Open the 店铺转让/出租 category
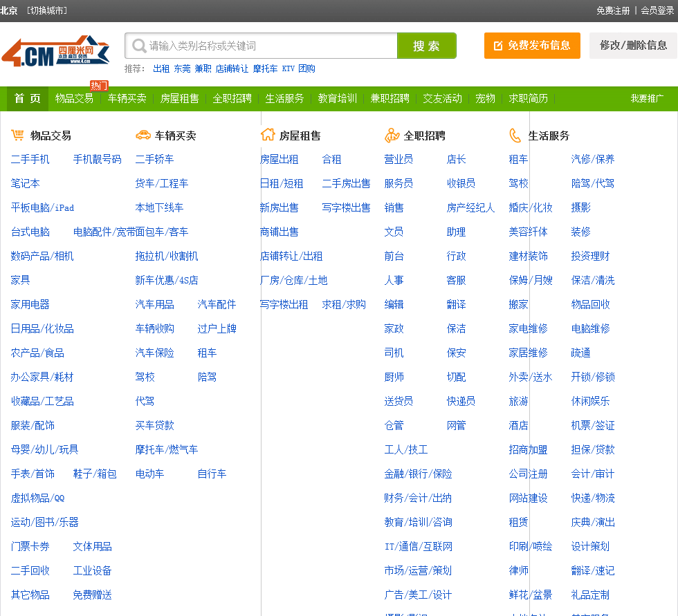 [x=291, y=256]
